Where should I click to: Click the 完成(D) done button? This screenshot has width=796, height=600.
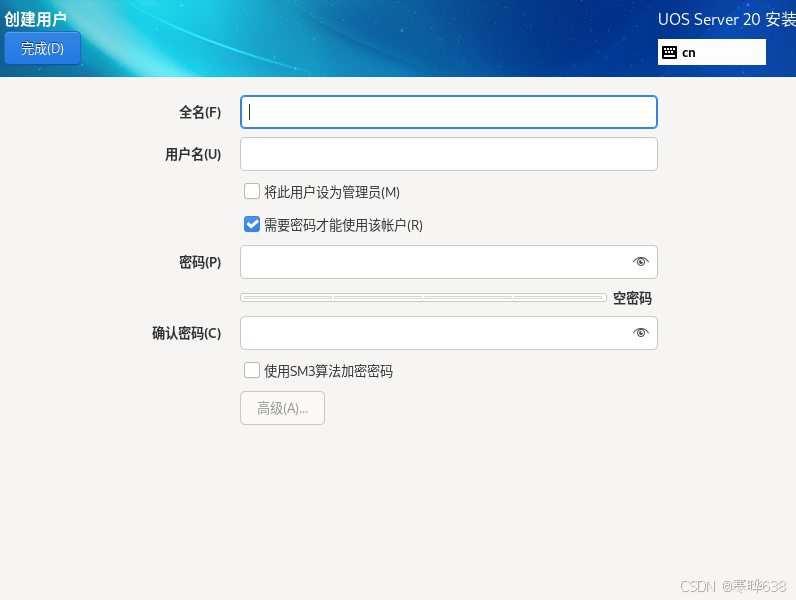(x=43, y=48)
